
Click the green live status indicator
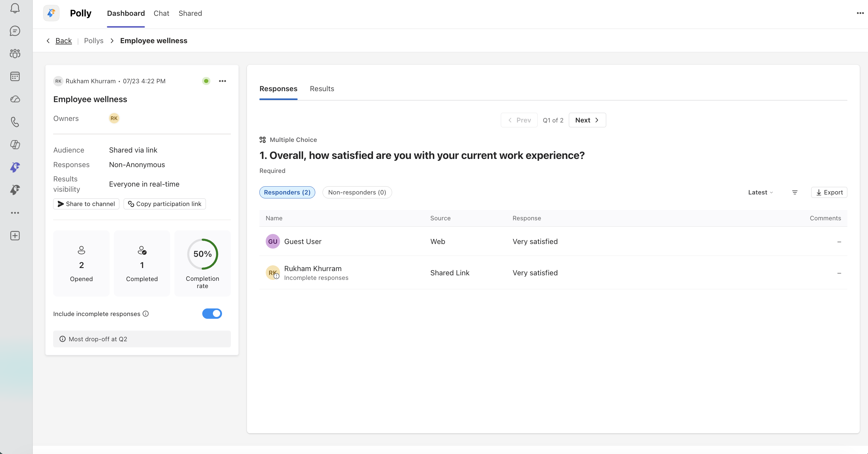click(206, 81)
